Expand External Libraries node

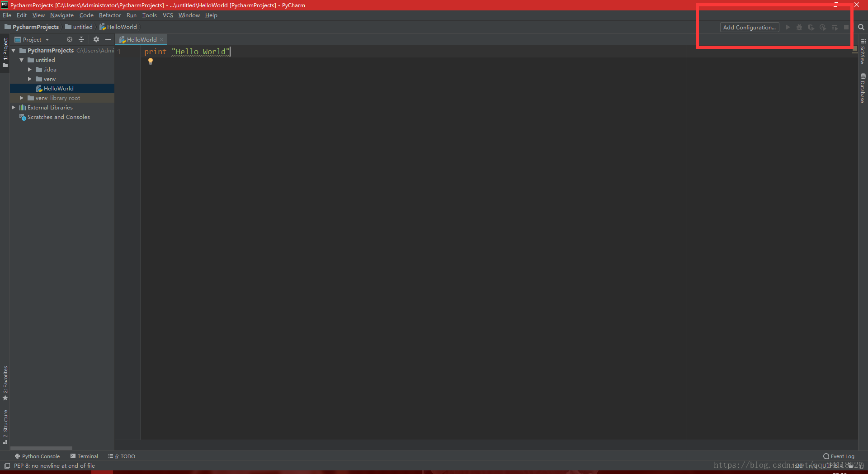click(x=14, y=107)
